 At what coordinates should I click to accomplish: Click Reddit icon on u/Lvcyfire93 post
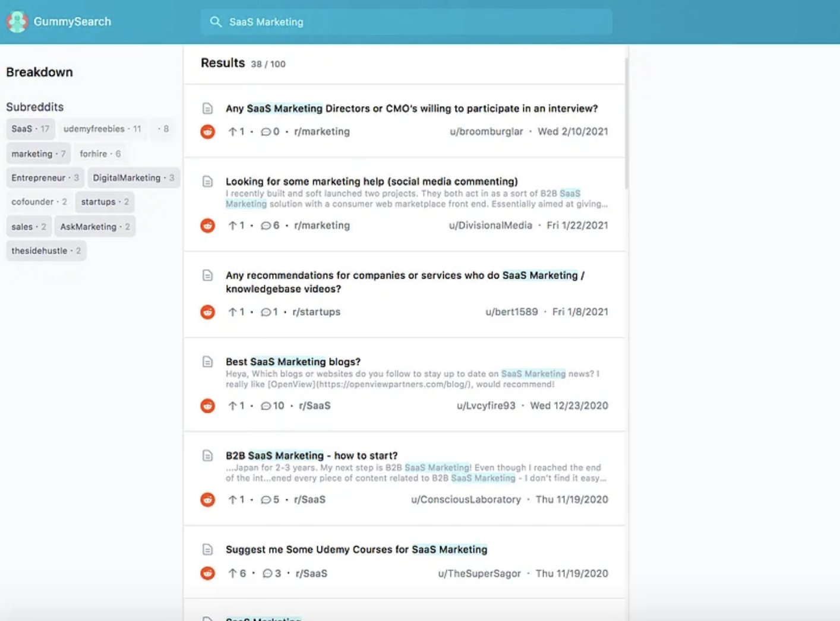click(207, 405)
